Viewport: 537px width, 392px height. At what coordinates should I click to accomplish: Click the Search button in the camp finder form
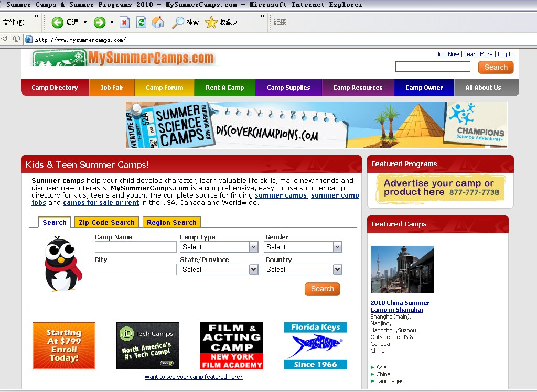tap(323, 289)
